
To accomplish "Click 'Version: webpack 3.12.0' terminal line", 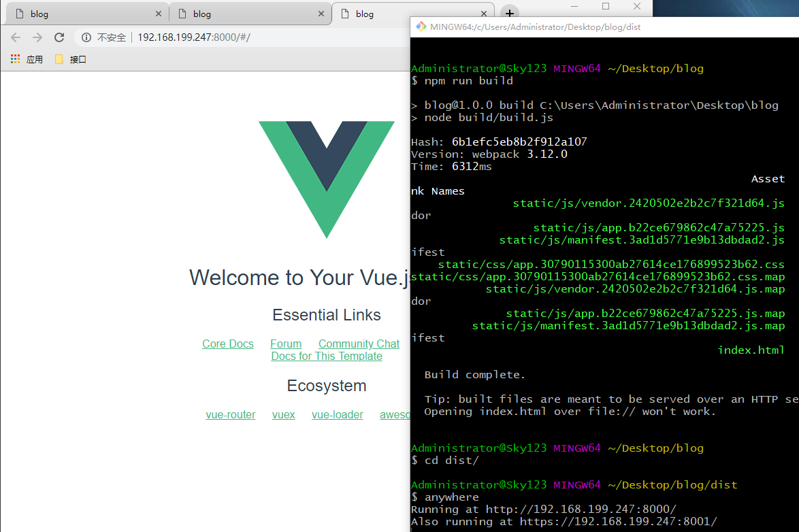I will [x=489, y=154].
